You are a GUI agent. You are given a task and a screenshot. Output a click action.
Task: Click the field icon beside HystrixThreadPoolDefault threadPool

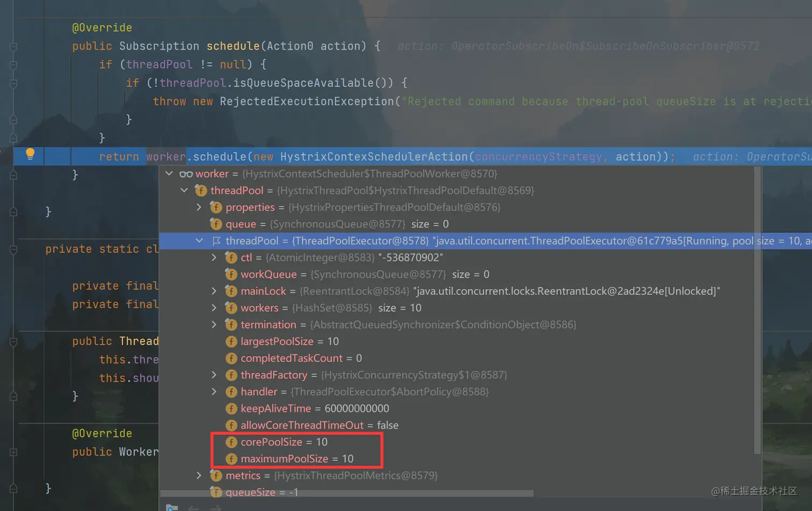click(x=201, y=191)
